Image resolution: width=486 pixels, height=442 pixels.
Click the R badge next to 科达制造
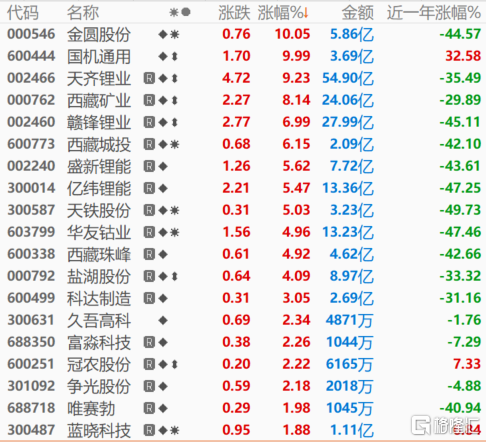149,298
